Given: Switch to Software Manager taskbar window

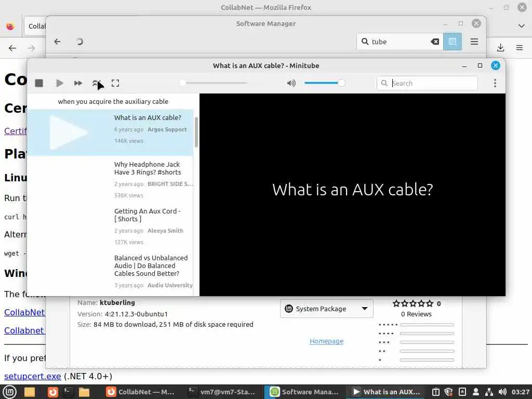Looking at the screenshot, I should click(304, 392).
